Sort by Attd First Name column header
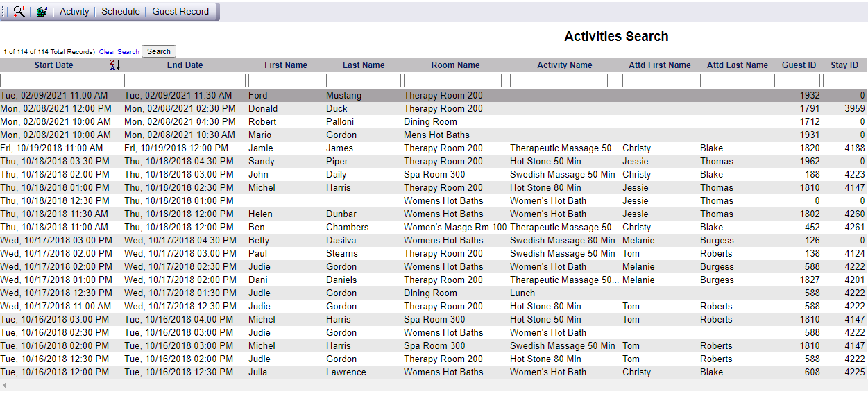868x394 pixels. coord(660,65)
